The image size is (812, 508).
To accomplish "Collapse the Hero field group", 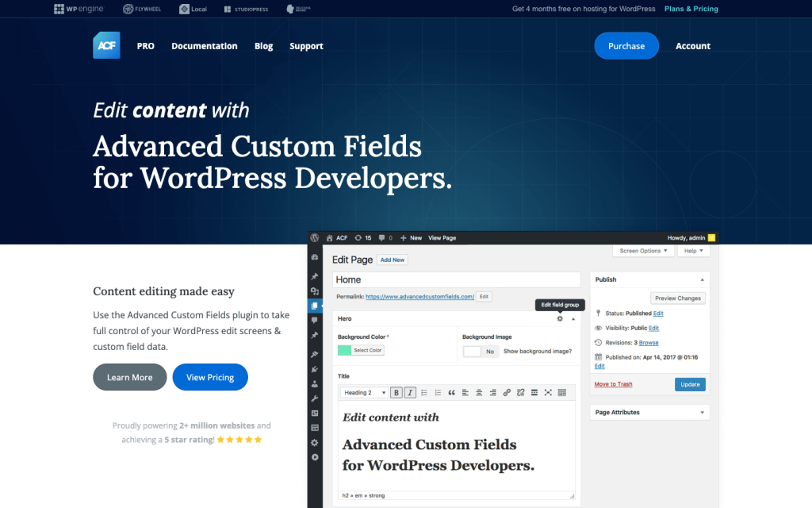I will click(573, 319).
